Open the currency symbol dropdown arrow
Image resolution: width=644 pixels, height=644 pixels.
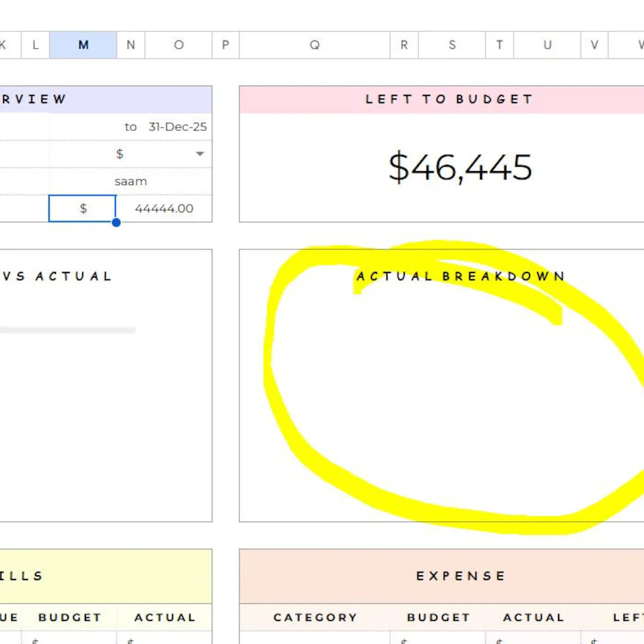tap(200, 154)
